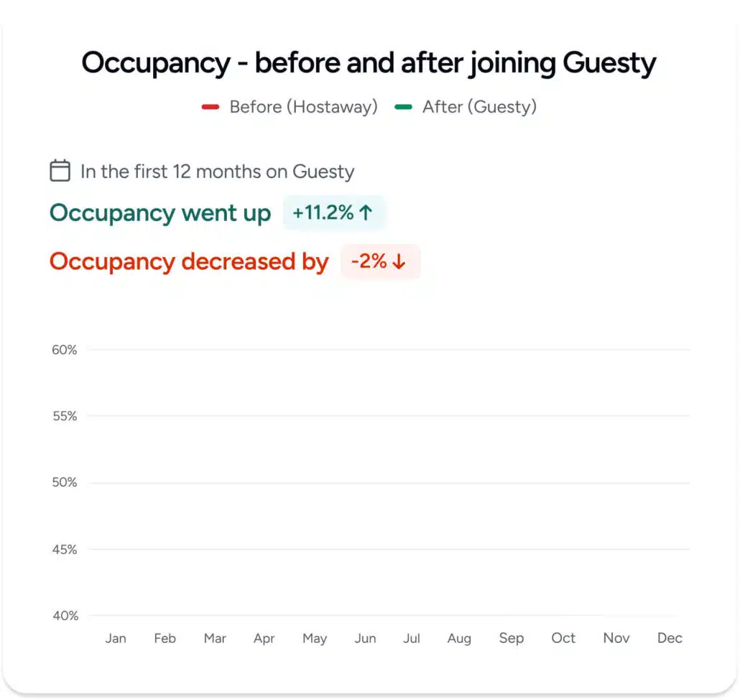This screenshot has height=700, width=740.
Task: Click the 40% y-axis label
Action: coord(65,616)
